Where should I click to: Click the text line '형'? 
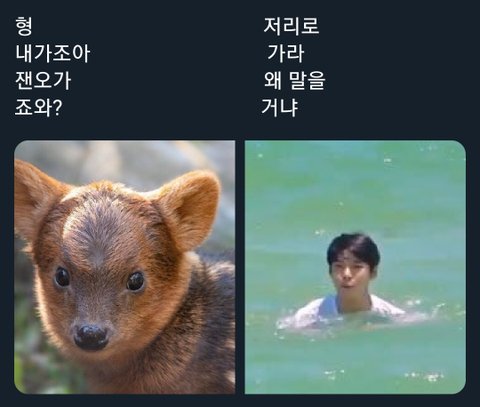click(24, 26)
